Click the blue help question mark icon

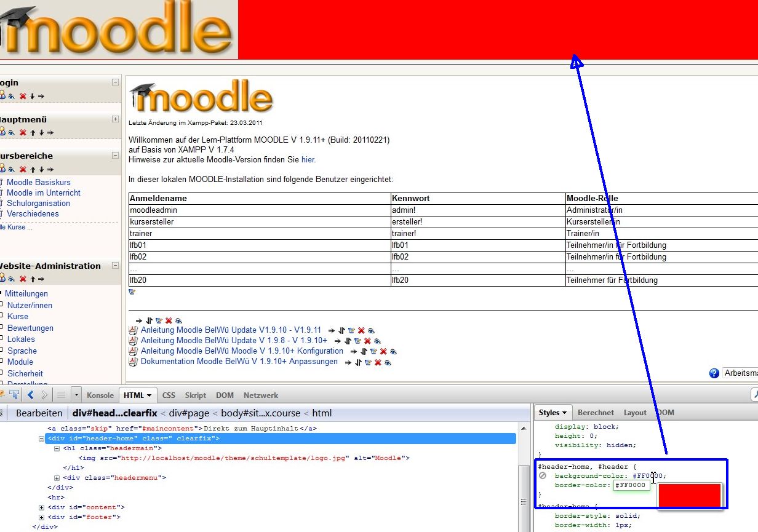coord(714,373)
